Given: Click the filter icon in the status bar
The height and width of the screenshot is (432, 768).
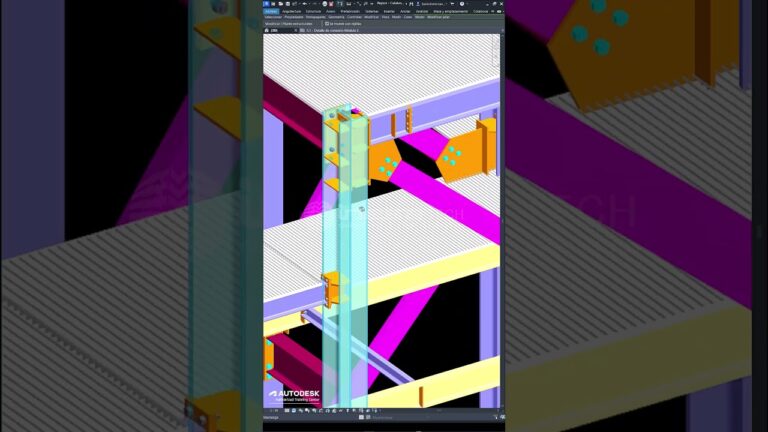Looking at the screenshot, I should pyautogui.click(x=495, y=417).
